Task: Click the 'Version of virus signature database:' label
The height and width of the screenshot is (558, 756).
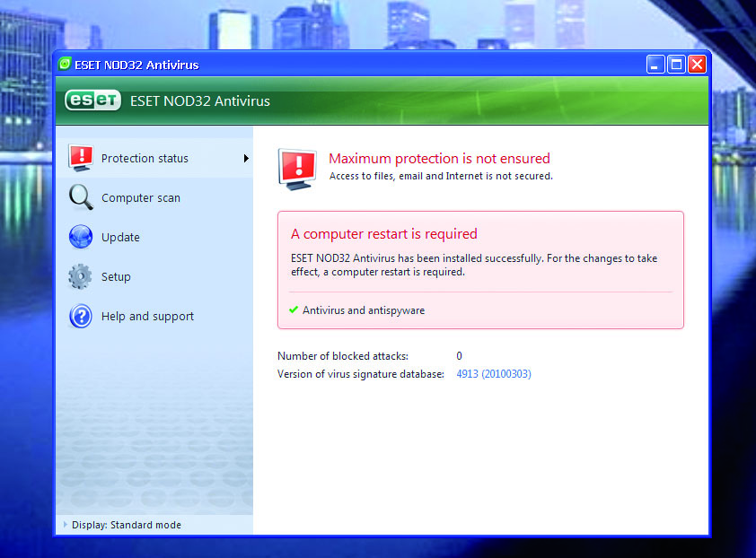Action: [x=361, y=374]
